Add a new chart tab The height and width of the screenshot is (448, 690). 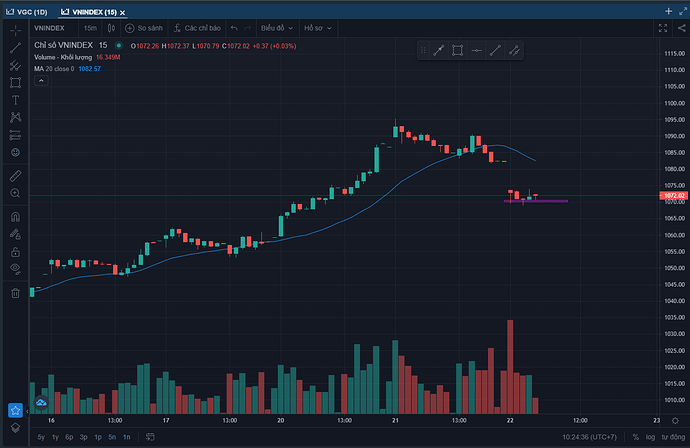[668, 11]
